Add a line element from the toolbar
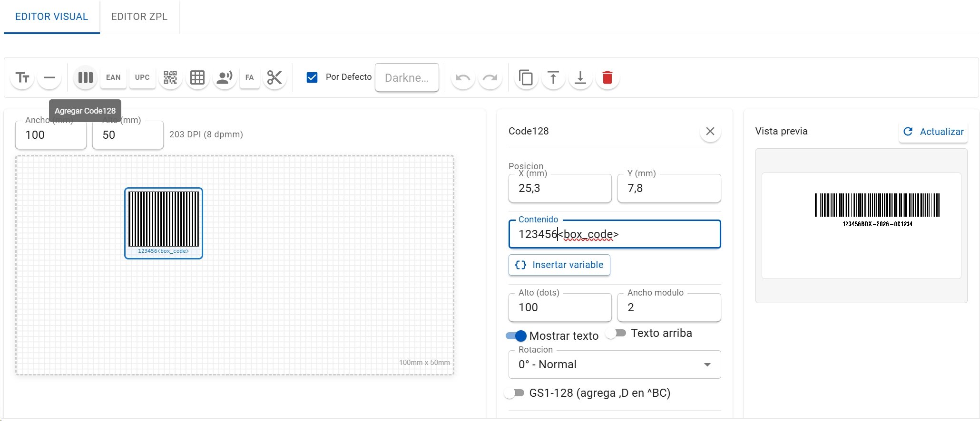This screenshot has height=421, width=980. 49,77
